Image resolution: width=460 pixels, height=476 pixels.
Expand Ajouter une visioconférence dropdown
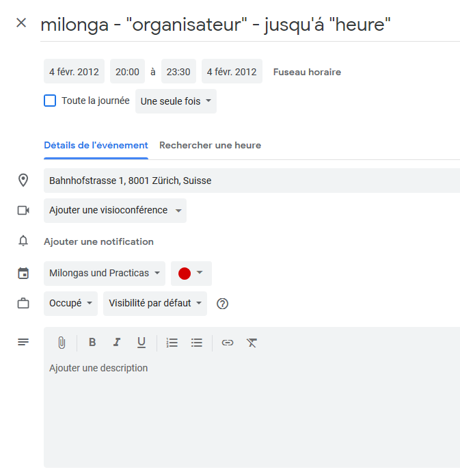[115, 211]
